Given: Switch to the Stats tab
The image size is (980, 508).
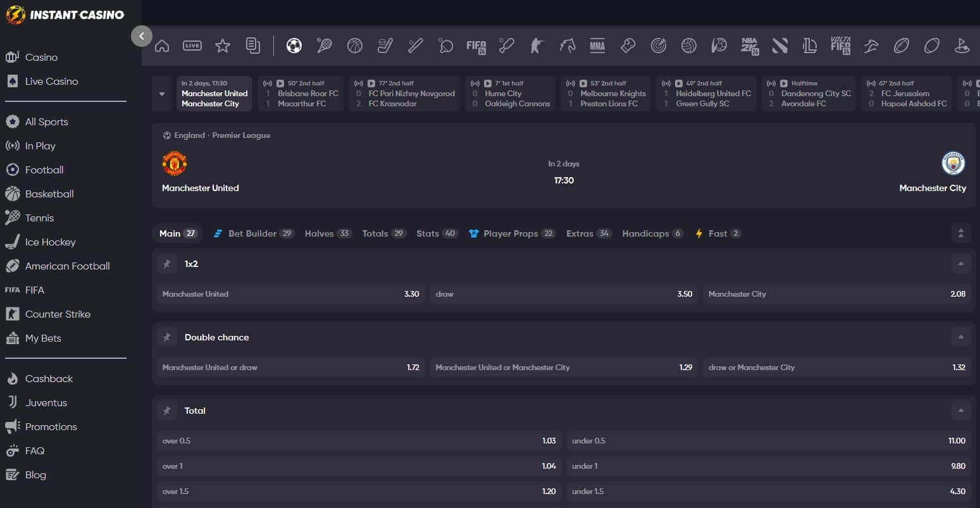Looking at the screenshot, I should pyautogui.click(x=437, y=233).
